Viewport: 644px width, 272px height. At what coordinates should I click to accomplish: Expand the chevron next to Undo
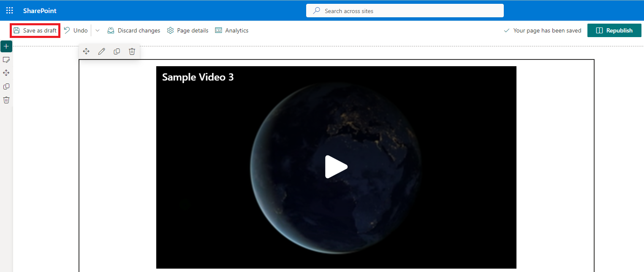[97, 30]
